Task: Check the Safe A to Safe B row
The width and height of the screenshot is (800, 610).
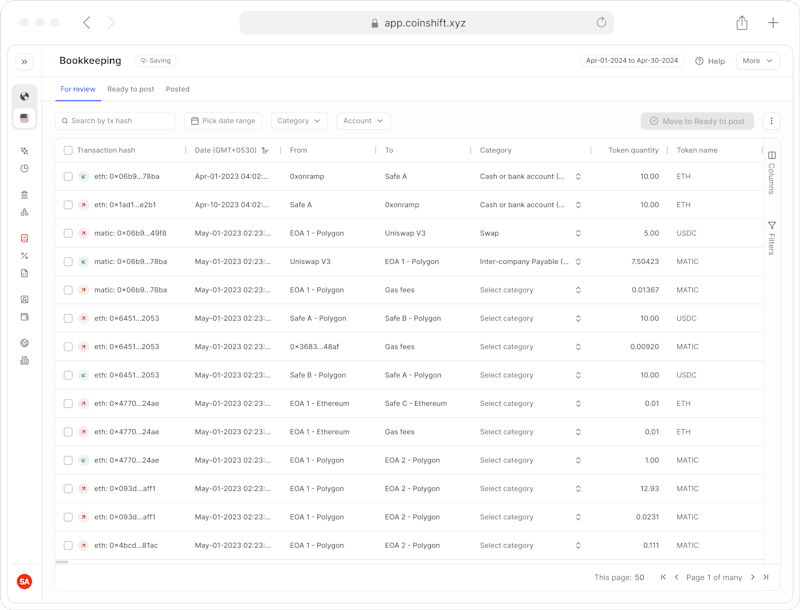Action: [x=68, y=318]
